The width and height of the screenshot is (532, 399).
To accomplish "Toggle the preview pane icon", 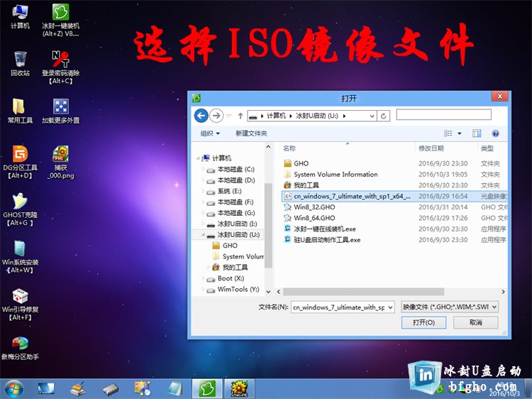I will 477,133.
